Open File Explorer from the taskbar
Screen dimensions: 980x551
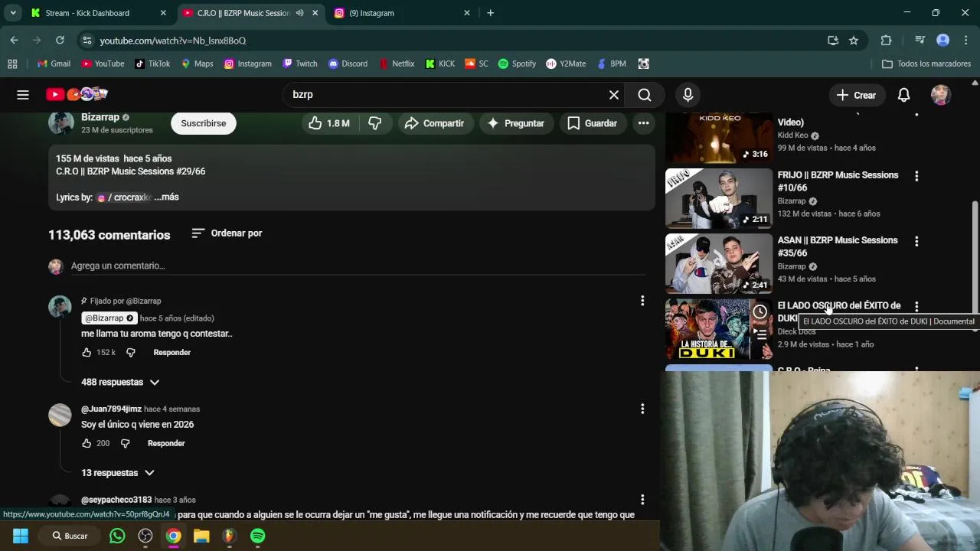(x=201, y=536)
